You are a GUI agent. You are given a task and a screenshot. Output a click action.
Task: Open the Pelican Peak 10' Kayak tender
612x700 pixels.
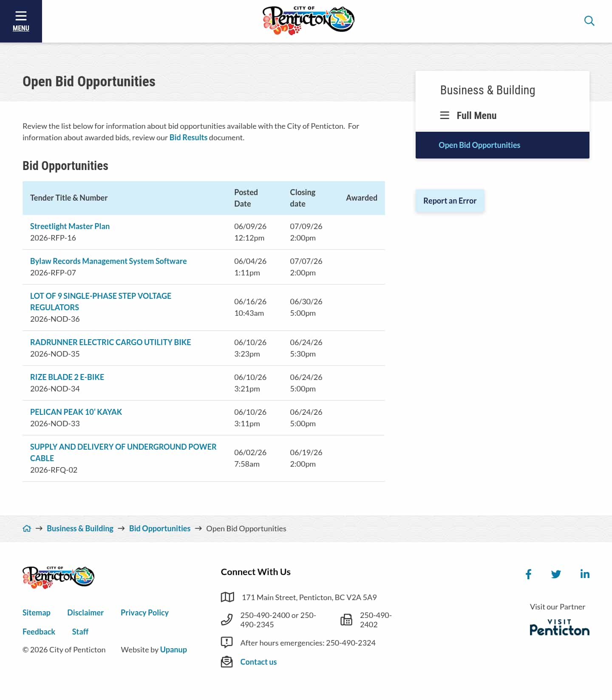(x=76, y=412)
